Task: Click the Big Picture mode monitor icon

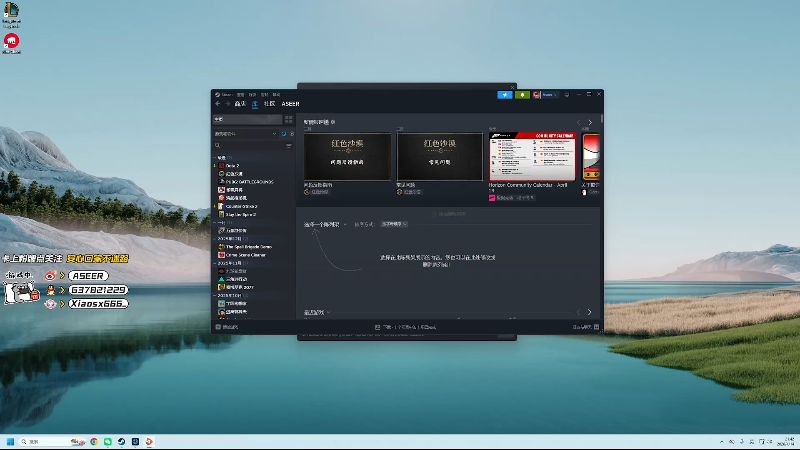Action: 567,94
